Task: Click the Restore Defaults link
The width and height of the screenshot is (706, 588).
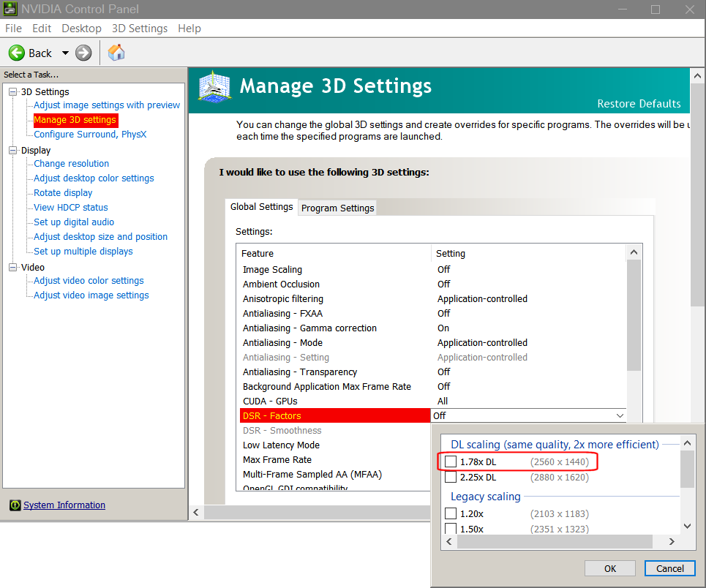Action: pos(639,104)
